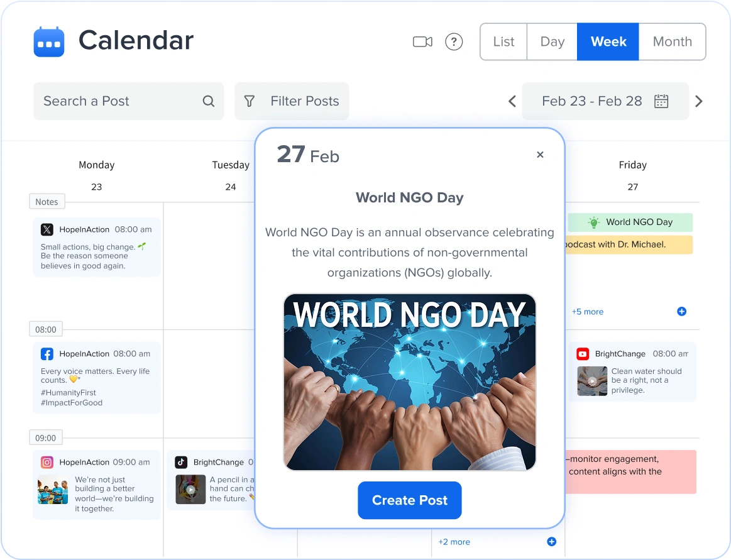Switch to Day view

[552, 41]
